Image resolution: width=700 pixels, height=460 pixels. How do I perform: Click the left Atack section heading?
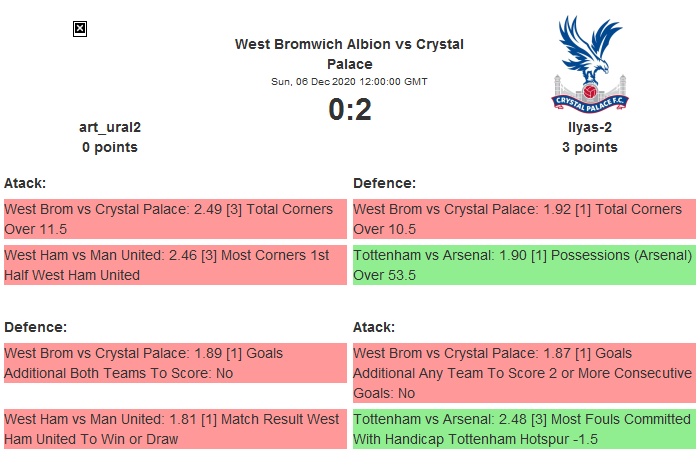[25, 183]
